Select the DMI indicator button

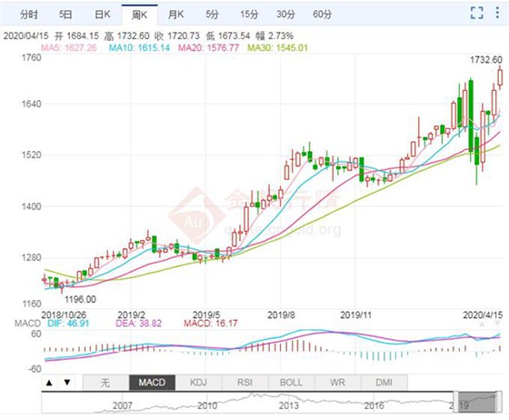pos(384,383)
